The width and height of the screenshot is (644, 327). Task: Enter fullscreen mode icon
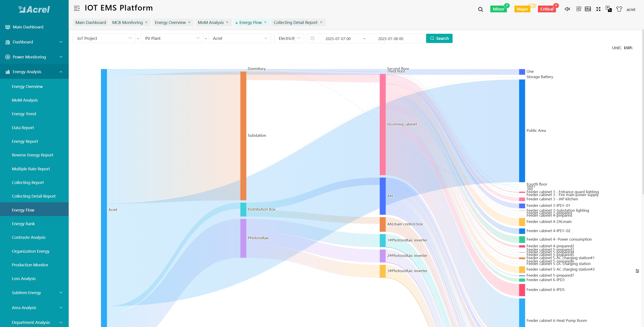pyautogui.click(x=598, y=9)
